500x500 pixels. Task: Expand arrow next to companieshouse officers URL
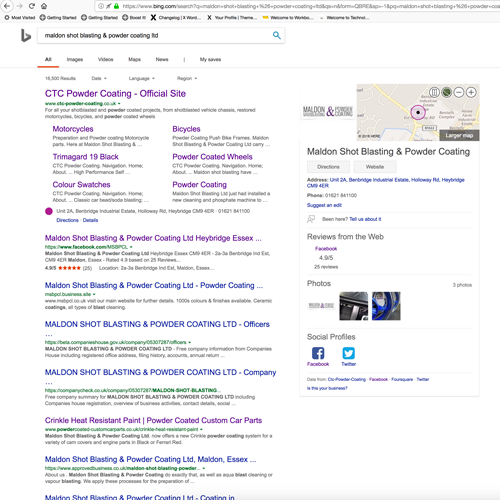click(x=189, y=342)
